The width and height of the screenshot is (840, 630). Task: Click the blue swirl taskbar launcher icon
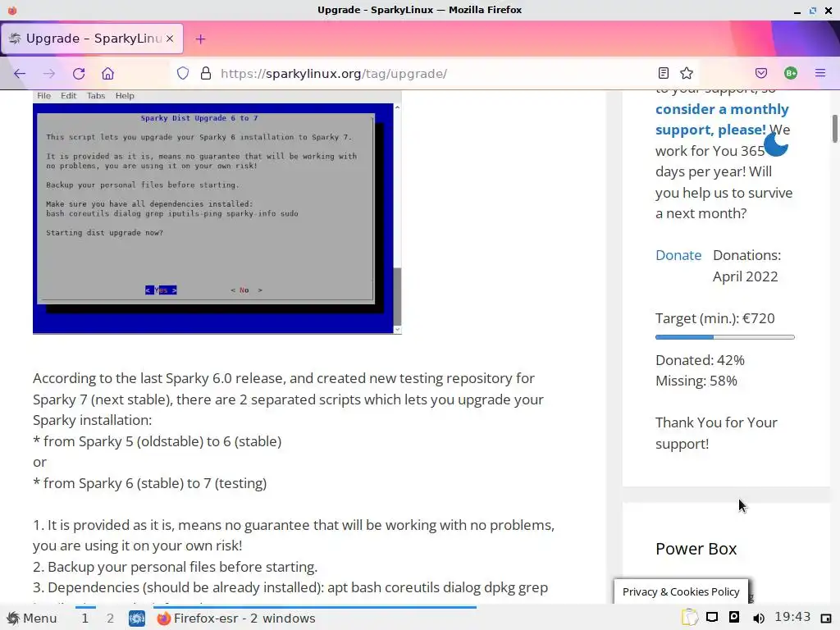tap(137, 619)
